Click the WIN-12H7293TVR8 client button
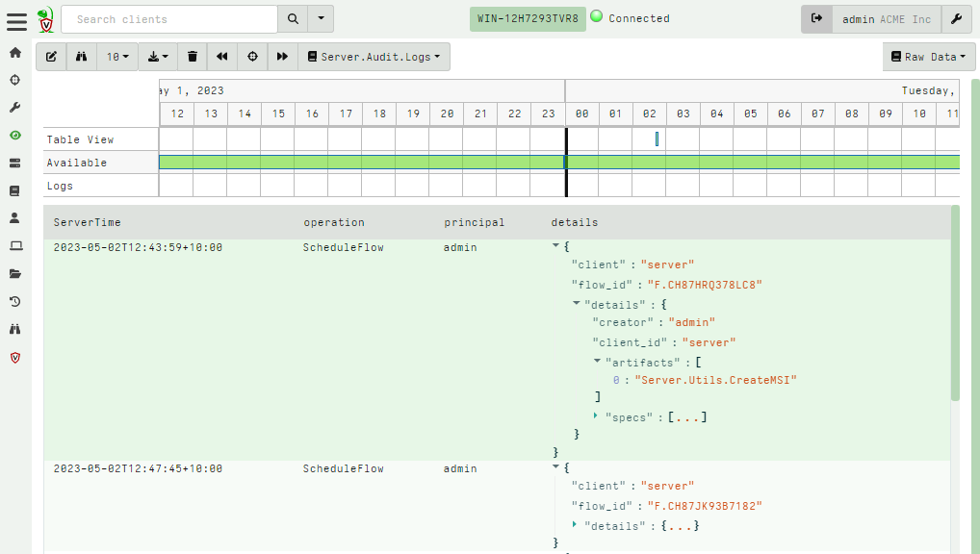980x554 pixels. [528, 18]
